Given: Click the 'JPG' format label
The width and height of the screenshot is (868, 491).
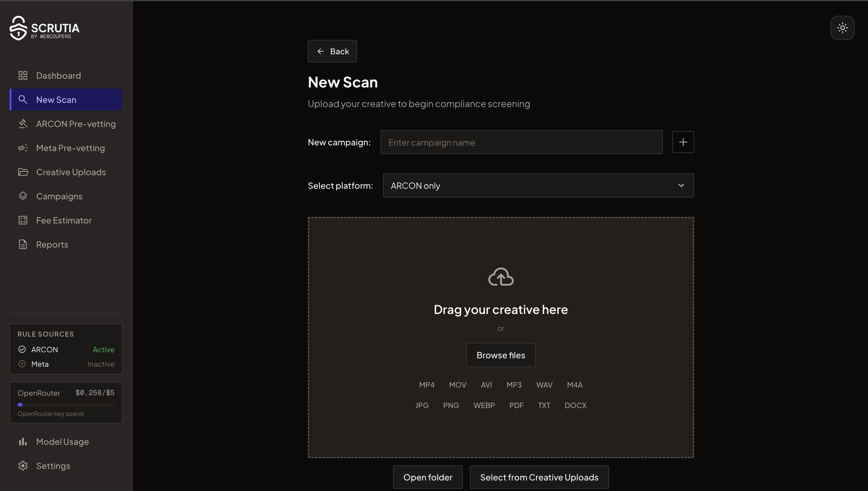Looking at the screenshot, I should 422,405.
